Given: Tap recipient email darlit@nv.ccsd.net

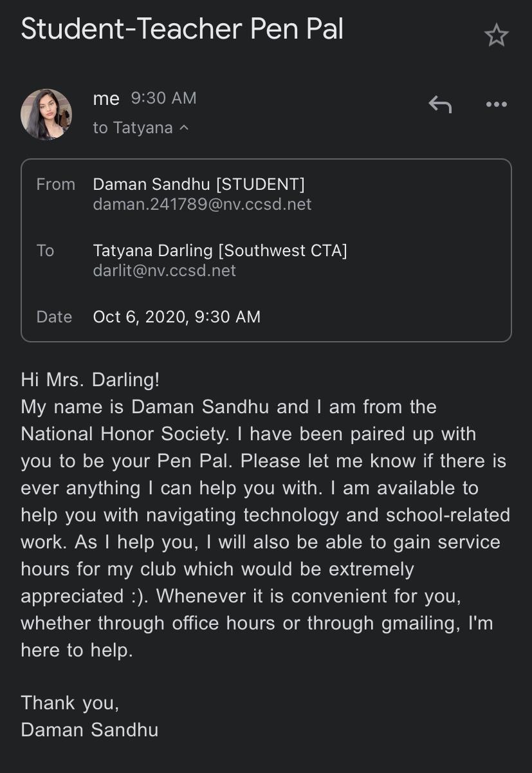Looking at the screenshot, I should [x=165, y=270].
